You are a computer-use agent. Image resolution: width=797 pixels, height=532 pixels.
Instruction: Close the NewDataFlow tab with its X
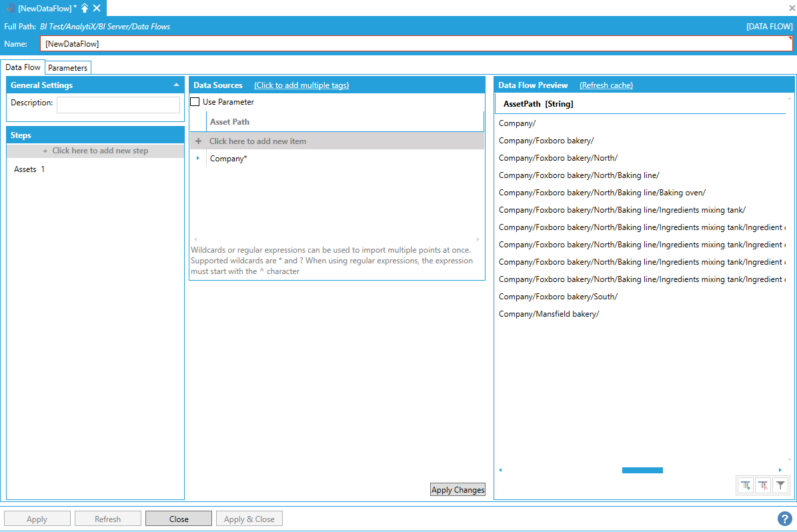[97, 8]
